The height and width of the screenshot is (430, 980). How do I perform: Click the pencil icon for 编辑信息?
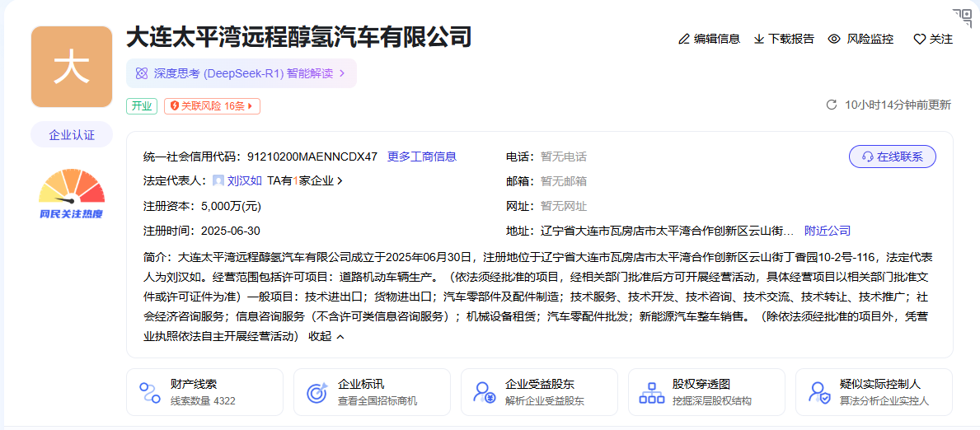tap(683, 39)
